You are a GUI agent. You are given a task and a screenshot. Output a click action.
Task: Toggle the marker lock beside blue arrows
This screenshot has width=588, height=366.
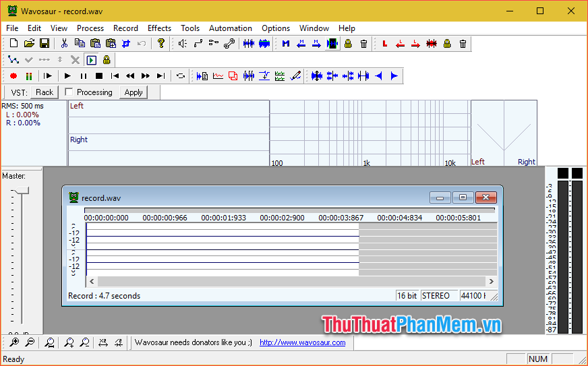tap(348, 44)
